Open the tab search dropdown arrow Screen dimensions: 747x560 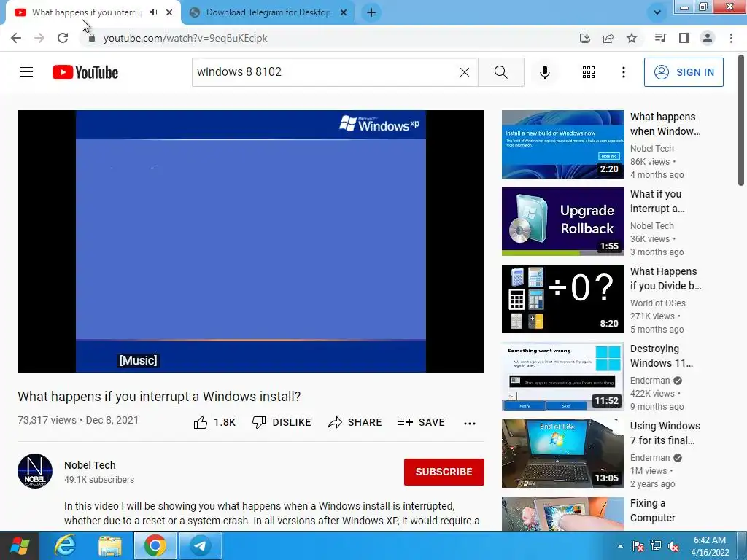click(x=657, y=12)
